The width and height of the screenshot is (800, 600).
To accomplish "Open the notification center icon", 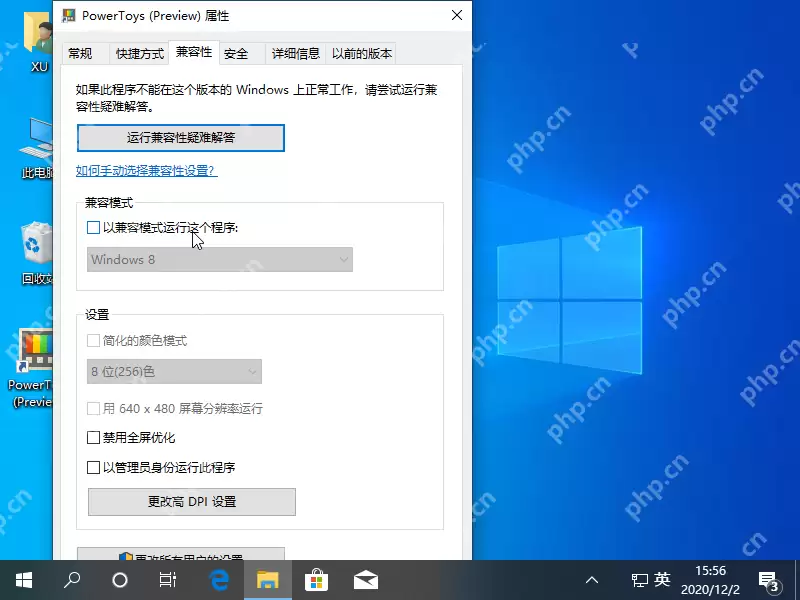I will click(768, 580).
